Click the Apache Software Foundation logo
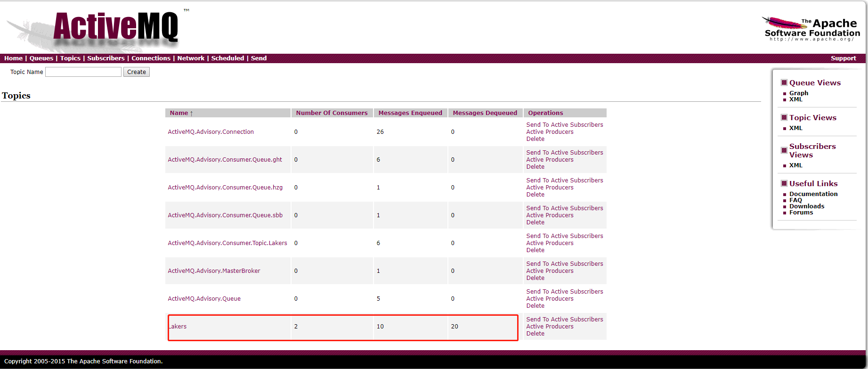Screen dimensions: 868x369 click(x=811, y=29)
